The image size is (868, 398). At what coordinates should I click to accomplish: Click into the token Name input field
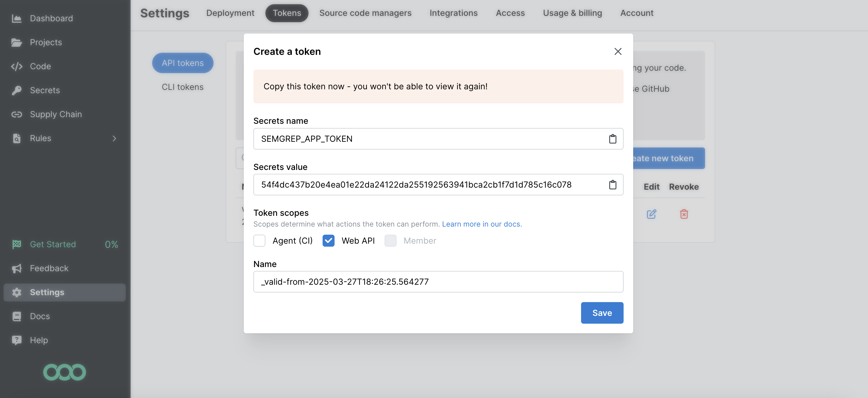coord(438,282)
